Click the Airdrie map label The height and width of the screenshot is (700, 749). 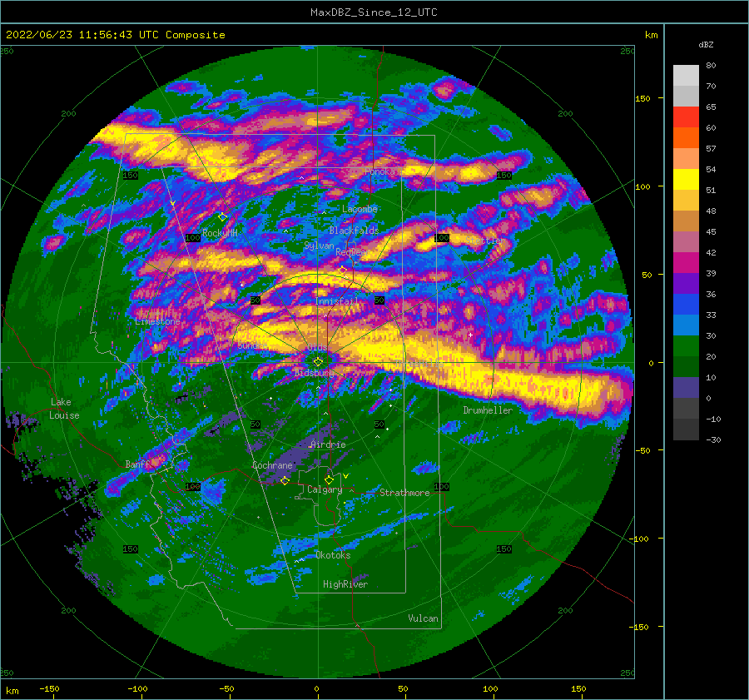click(x=328, y=444)
